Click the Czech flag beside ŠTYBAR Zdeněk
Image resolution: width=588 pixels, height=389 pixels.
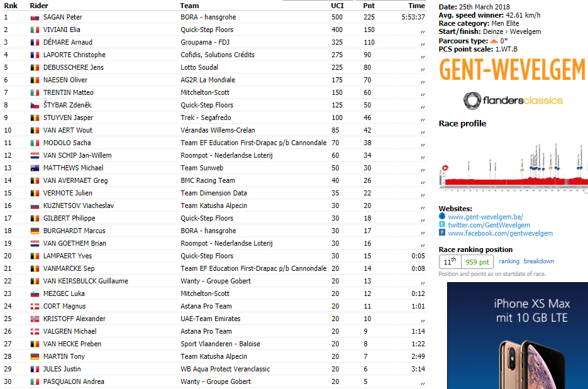[x=35, y=106]
